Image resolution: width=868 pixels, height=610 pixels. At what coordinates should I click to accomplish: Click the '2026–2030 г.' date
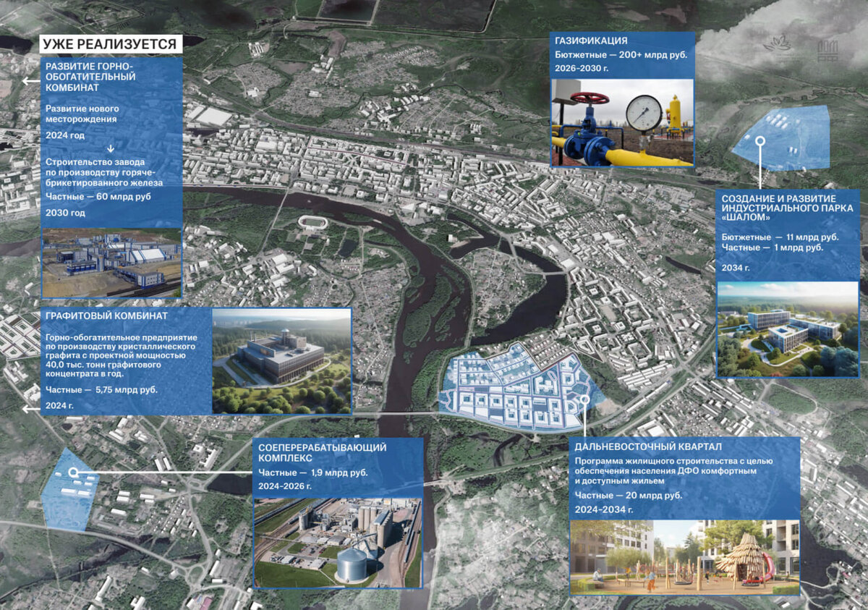click(583, 68)
